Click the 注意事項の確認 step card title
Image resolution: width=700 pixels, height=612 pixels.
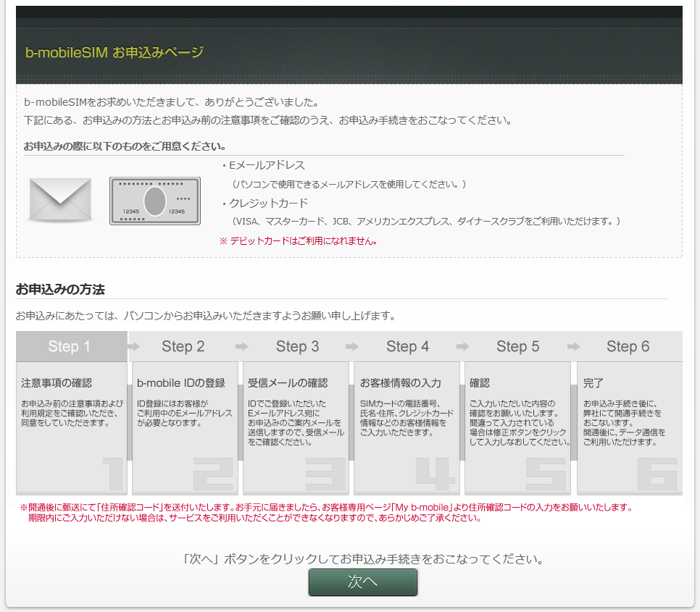coord(57,382)
